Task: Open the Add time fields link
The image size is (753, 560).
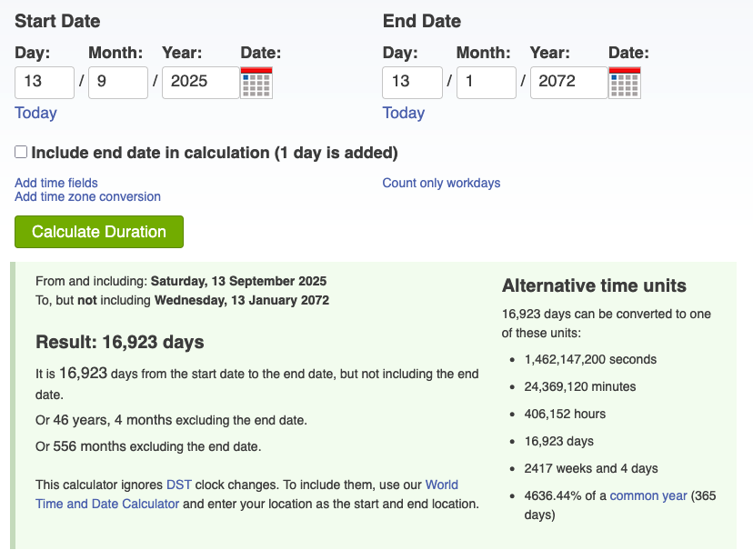Action: [x=56, y=183]
